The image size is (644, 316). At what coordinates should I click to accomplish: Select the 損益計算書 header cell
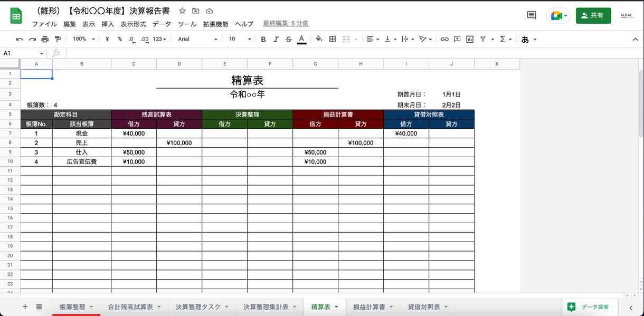(x=338, y=114)
